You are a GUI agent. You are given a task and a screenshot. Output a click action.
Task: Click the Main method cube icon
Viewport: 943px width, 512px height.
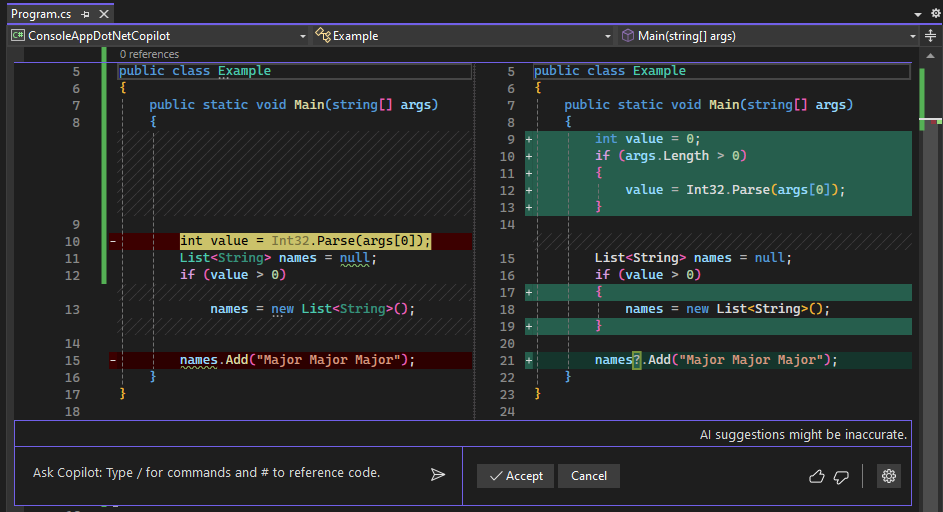627,36
